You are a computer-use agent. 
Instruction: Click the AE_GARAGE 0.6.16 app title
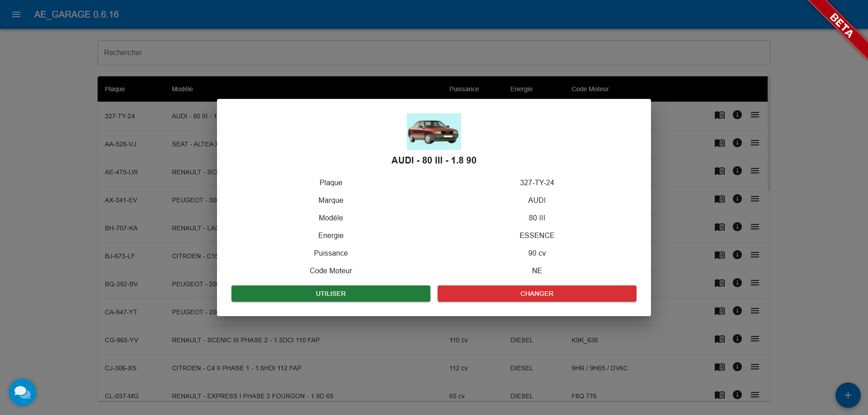(x=76, y=14)
